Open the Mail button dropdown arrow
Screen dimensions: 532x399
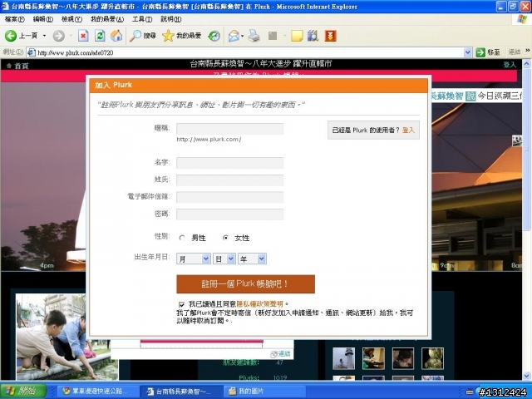click(x=242, y=36)
